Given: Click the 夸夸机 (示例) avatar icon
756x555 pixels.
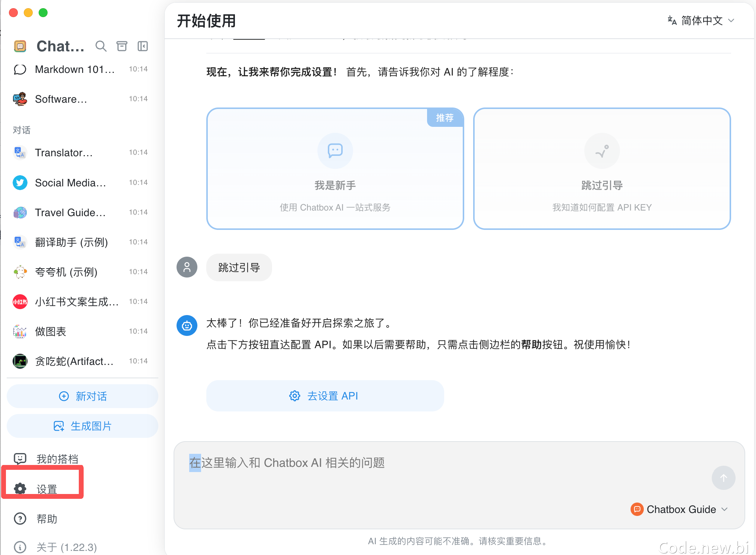Looking at the screenshot, I should click(20, 272).
